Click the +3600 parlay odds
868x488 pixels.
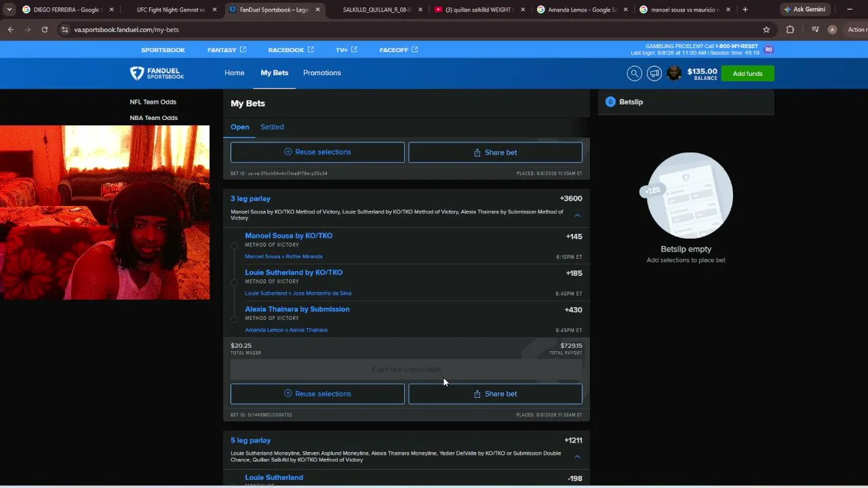point(571,199)
